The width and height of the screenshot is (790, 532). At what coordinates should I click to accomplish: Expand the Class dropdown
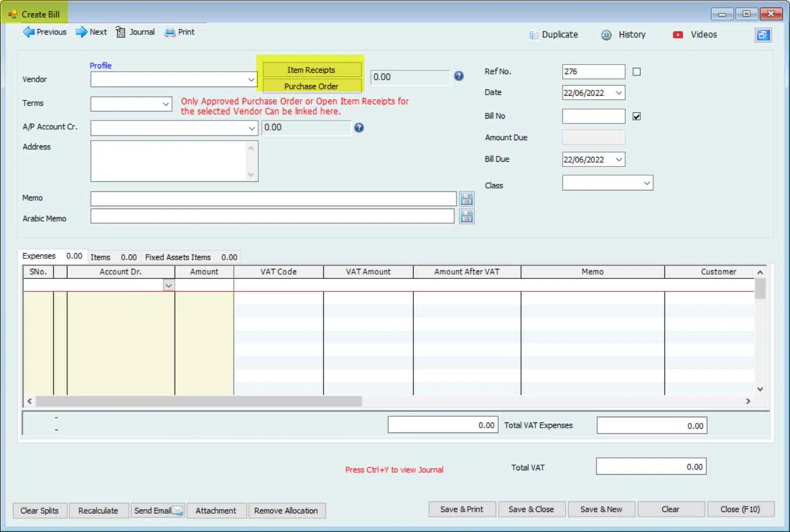click(x=647, y=183)
